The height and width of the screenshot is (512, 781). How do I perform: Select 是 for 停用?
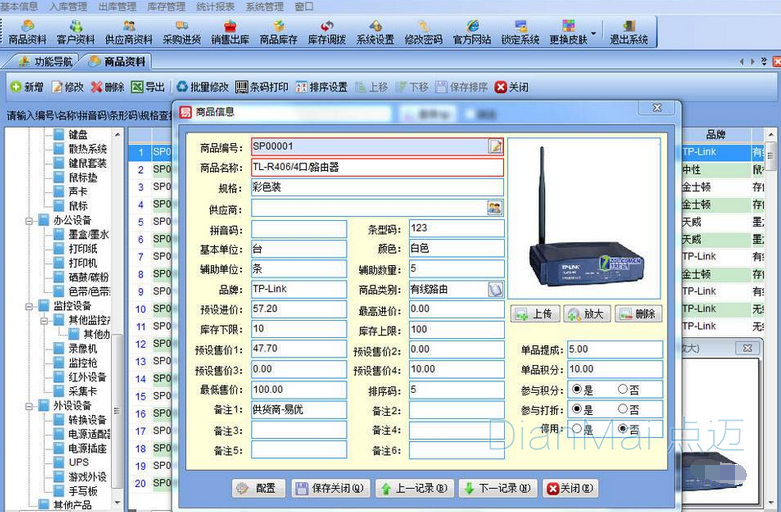coord(577,429)
